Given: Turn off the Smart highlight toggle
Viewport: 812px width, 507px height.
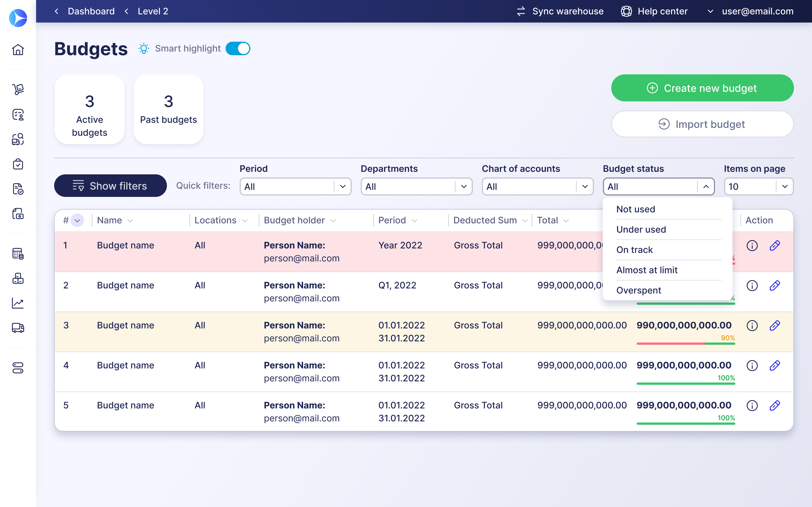Looking at the screenshot, I should click(x=238, y=49).
